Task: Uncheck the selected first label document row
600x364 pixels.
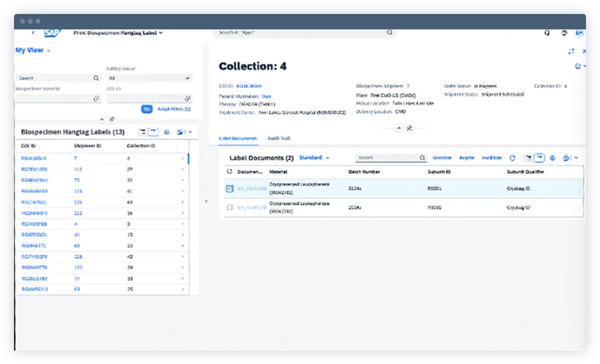Action: click(229, 189)
